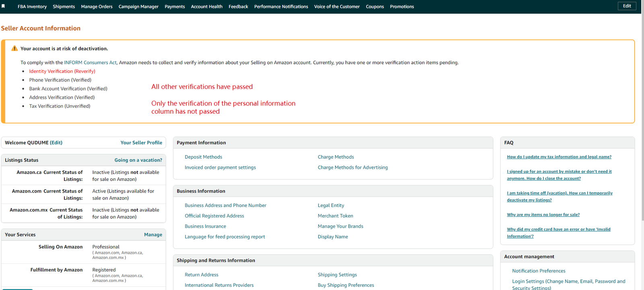Open the INFORM Consumers Act link
The width and height of the screenshot is (644, 290).
90,62
